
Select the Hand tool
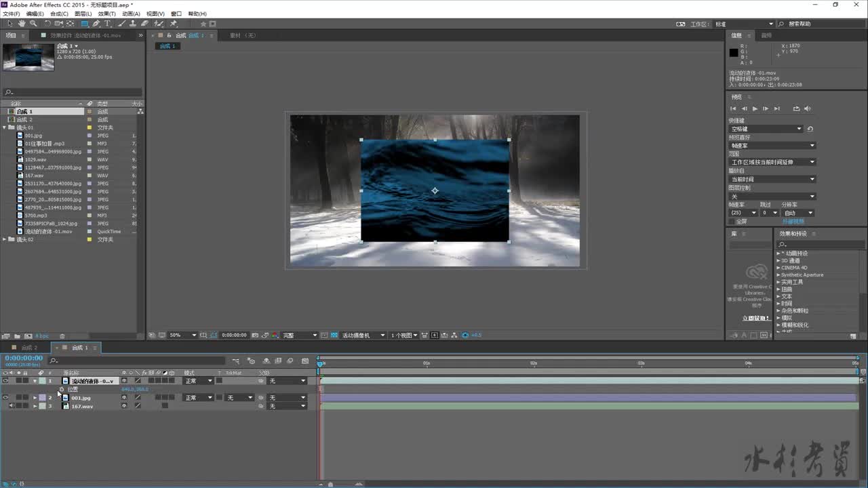pyautogui.click(x=22, y=24)
